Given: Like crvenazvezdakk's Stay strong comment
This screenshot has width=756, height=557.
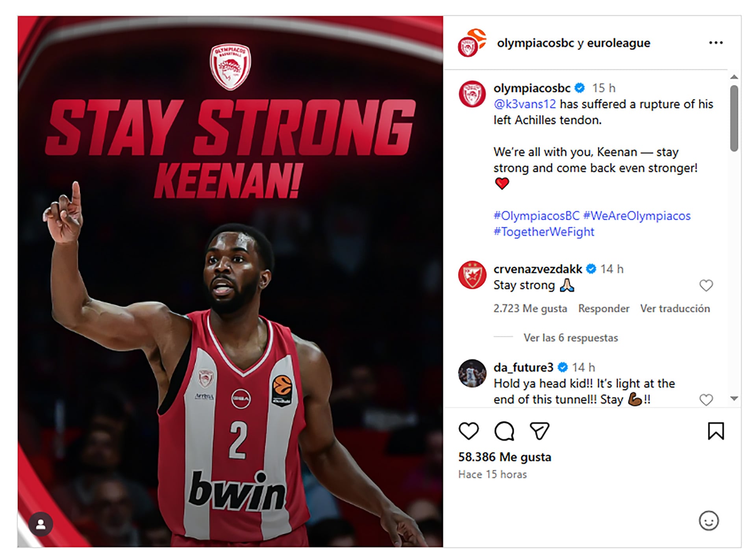Looking at the screenshot, I should [x=706, y=286].
